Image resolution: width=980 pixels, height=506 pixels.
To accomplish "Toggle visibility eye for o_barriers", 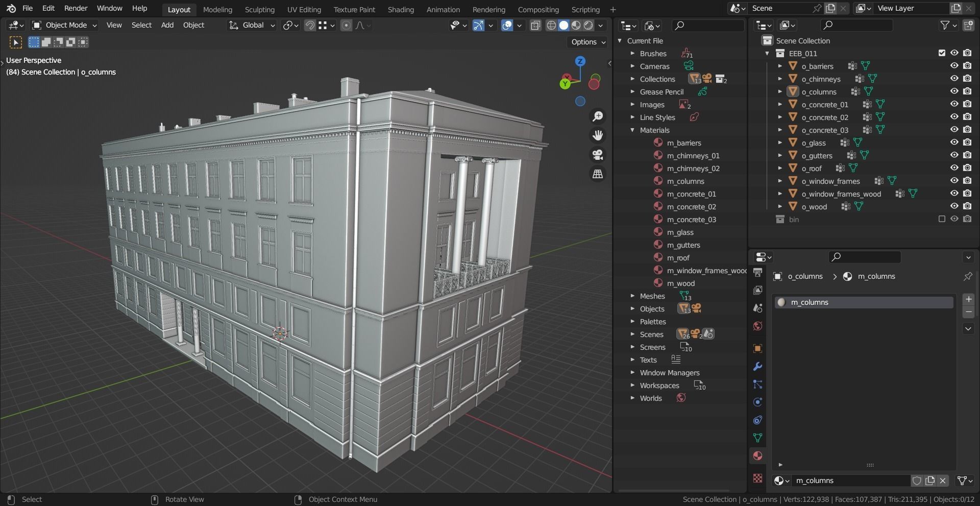I will pyautogui.click(x=954, y=66).
